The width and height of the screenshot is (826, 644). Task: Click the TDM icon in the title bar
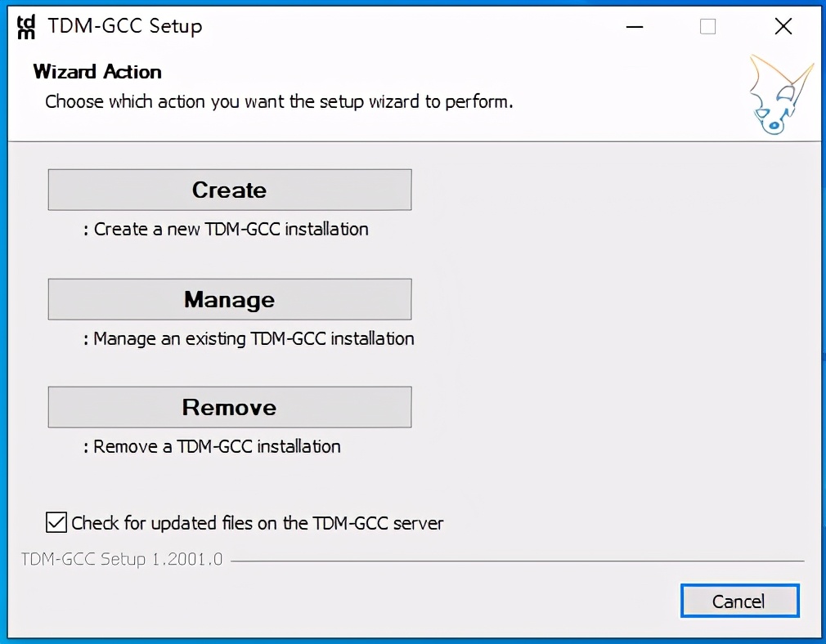point(27,27)
